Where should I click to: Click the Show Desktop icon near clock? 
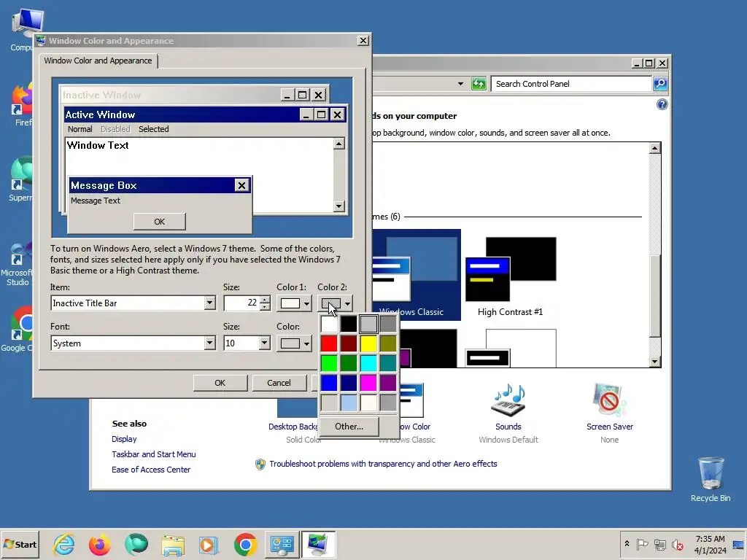click(x=738, y=544)
